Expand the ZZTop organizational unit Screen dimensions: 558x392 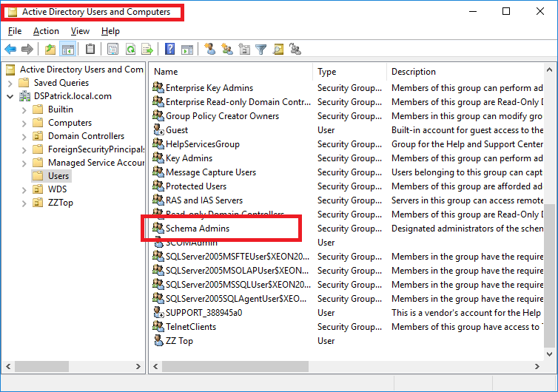(x=24, y=203)
